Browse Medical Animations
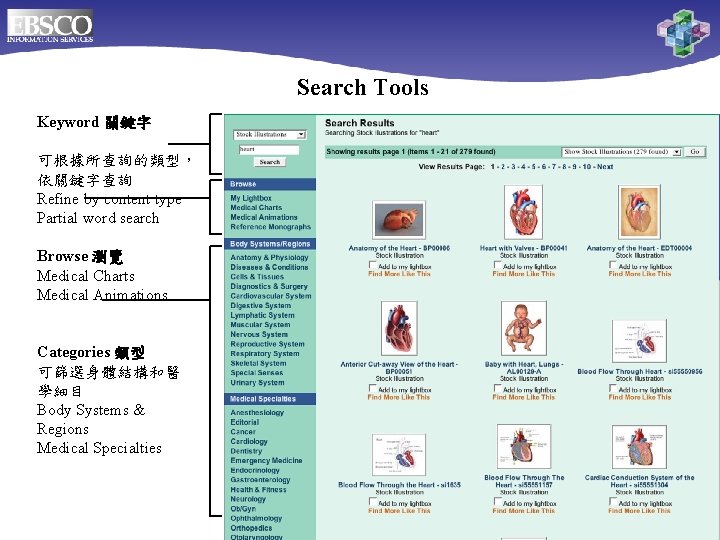This screenshot has height=540, width=720. [264, 217]
